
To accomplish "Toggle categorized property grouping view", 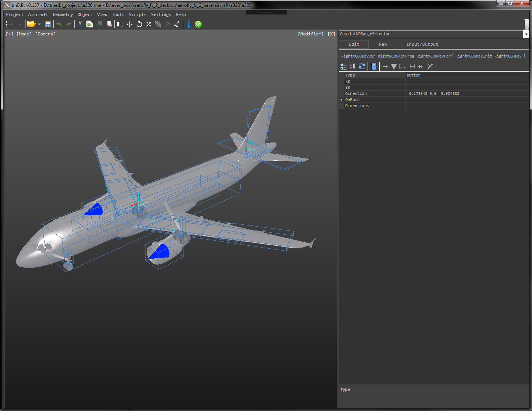I will (x=343, y=66).
